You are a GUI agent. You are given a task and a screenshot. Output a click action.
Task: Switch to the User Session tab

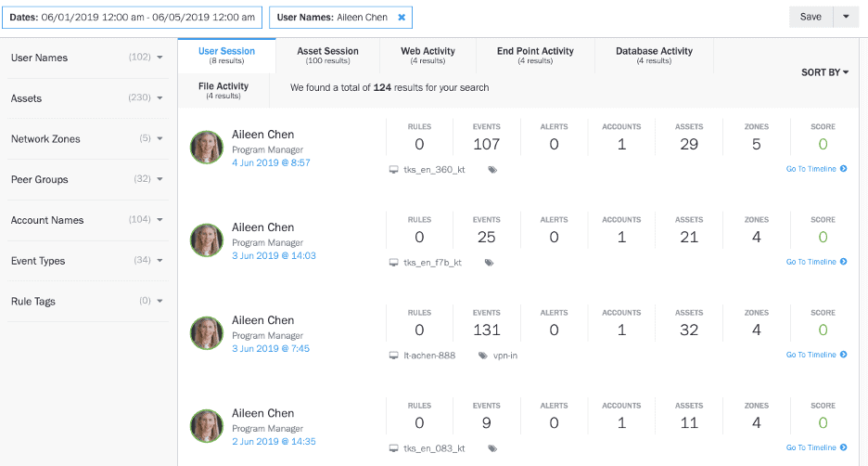click(x=226, y=56)
